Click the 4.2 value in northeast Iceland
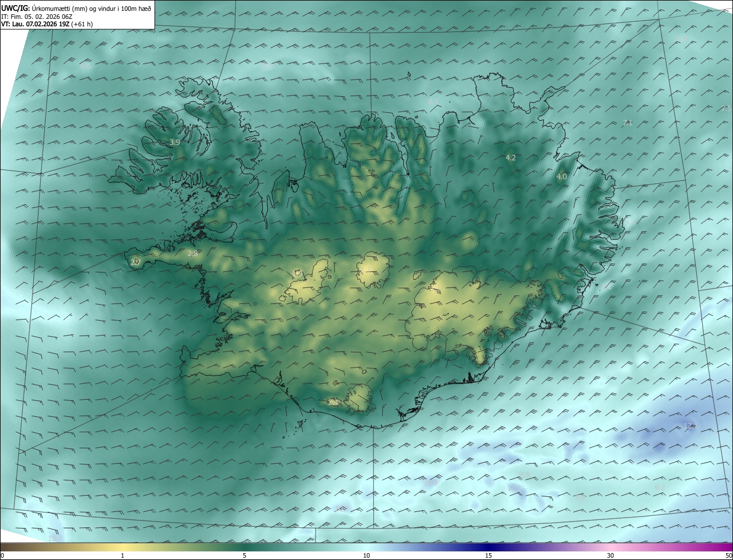This screenshot has width=733, height=560. 511,157
